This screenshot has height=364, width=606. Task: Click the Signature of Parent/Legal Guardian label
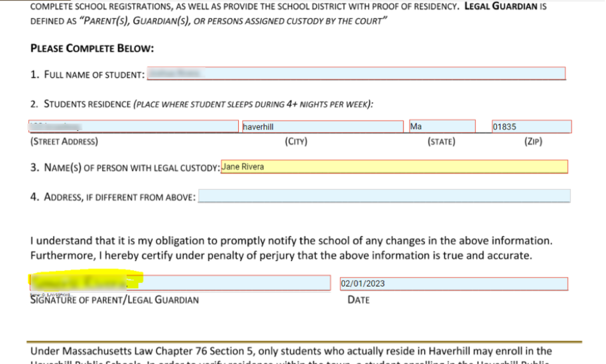pyautogui.click(x=115, y=300)
